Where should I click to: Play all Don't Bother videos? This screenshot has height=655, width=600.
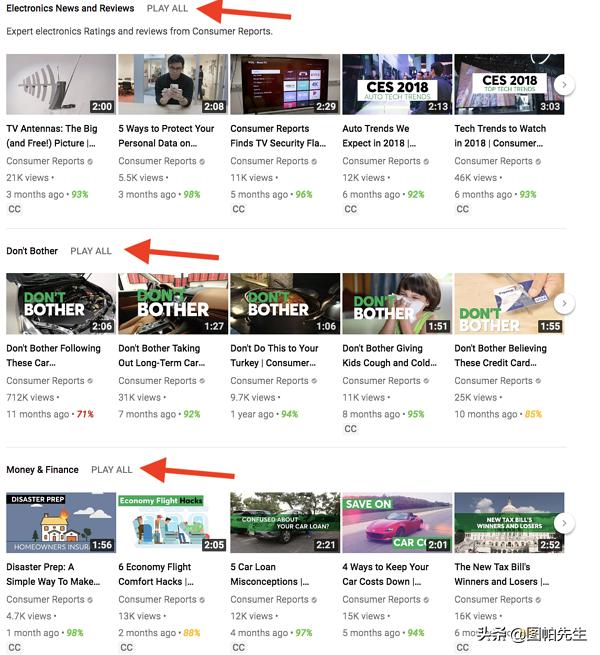[91, 251]
